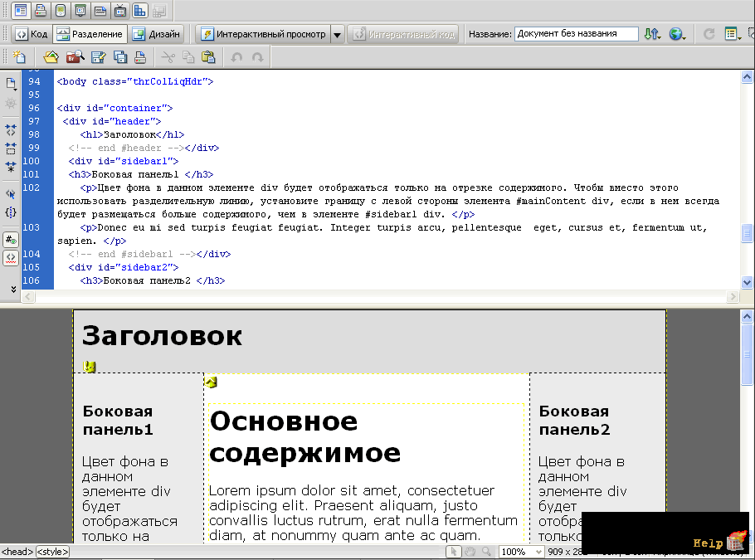Click the code pane vertical scrollbar down arrow

point(747,283)
